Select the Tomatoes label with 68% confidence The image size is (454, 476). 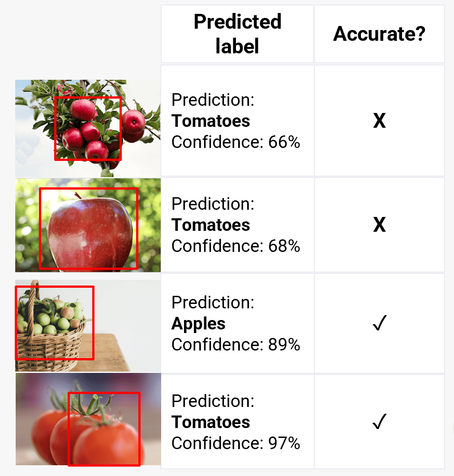pos(211,225)
